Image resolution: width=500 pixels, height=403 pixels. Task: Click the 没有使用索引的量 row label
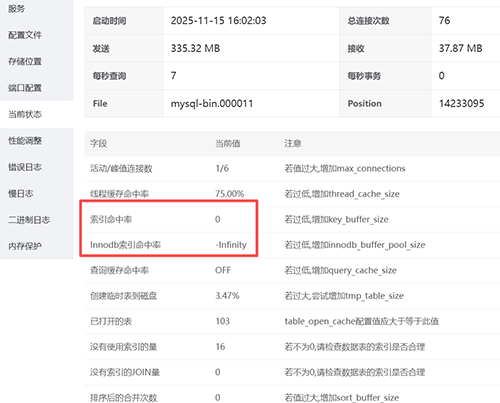coord(123,347)
